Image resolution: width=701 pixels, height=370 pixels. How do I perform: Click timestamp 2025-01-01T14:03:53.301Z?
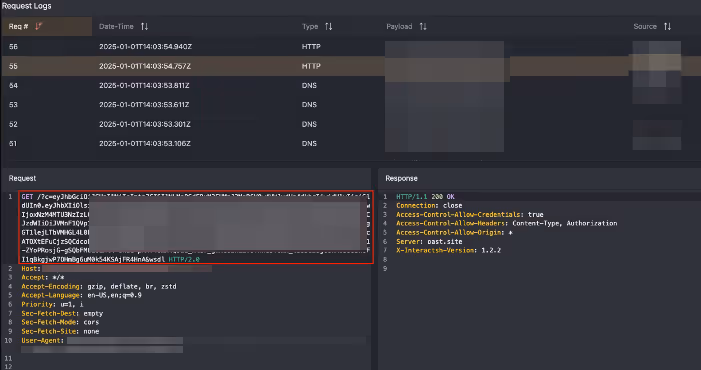click(145, 124)
